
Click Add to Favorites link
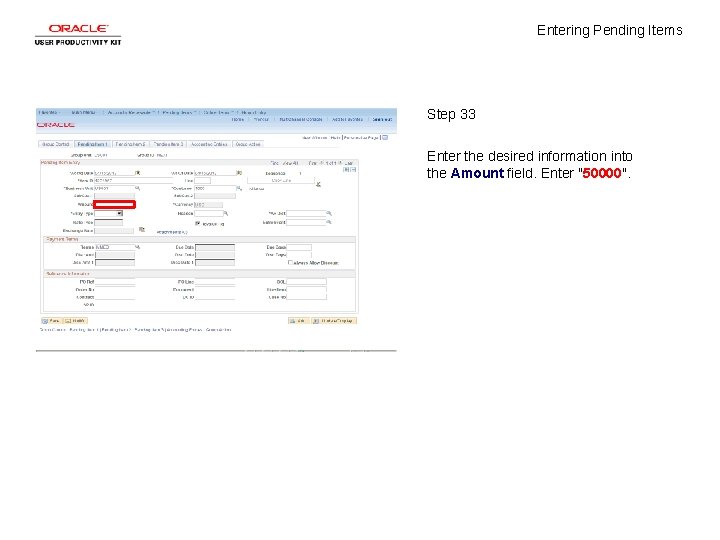[347, 119]
